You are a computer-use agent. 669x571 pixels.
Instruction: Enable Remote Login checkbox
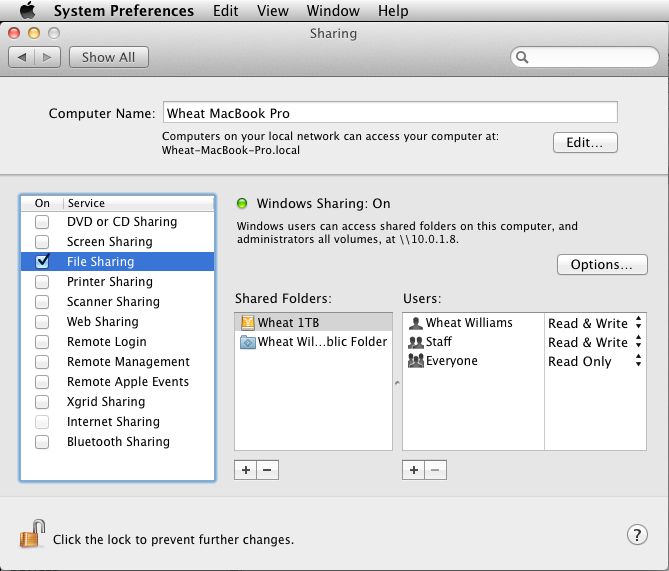(42, 342)
